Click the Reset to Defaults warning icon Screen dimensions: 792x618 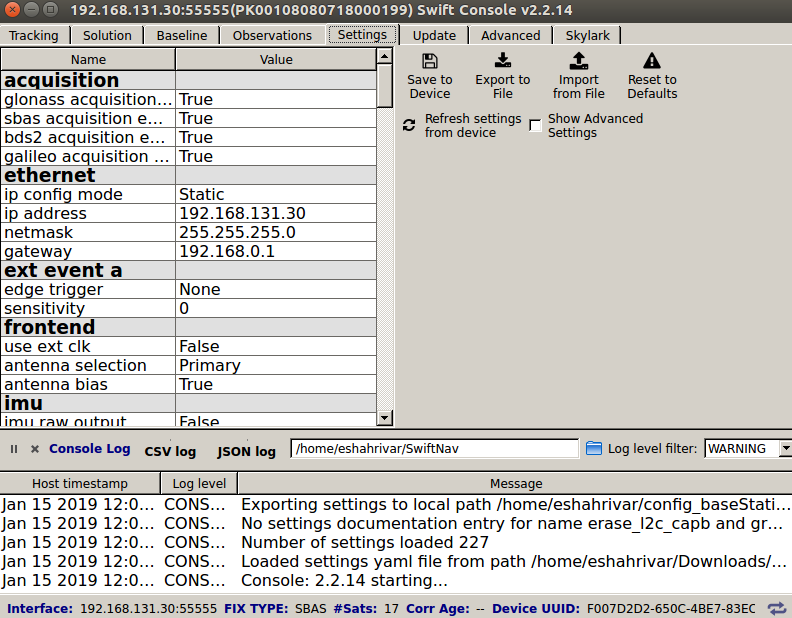tap(652, 61)
